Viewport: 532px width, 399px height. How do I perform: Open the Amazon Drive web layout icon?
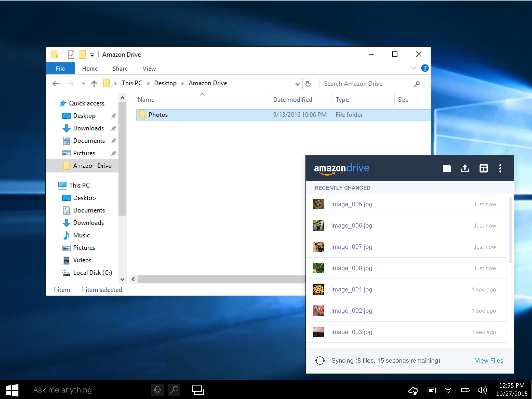click(x=483, y=168)
